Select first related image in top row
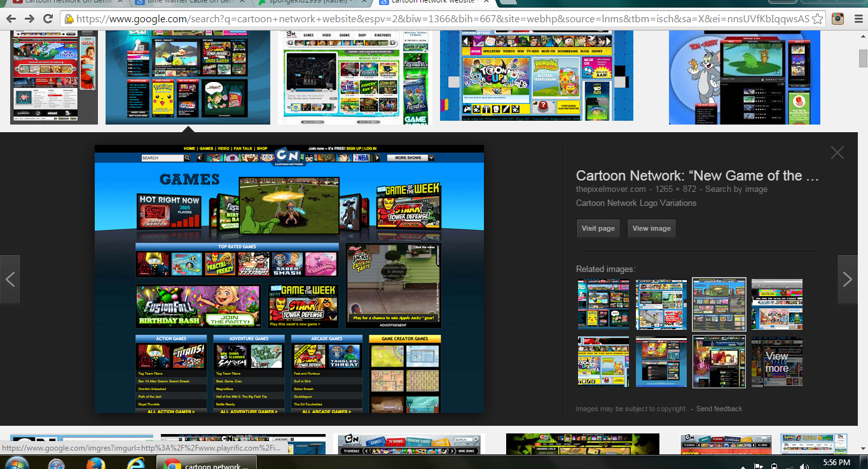 pyautogui.click(x=603, y=304)
